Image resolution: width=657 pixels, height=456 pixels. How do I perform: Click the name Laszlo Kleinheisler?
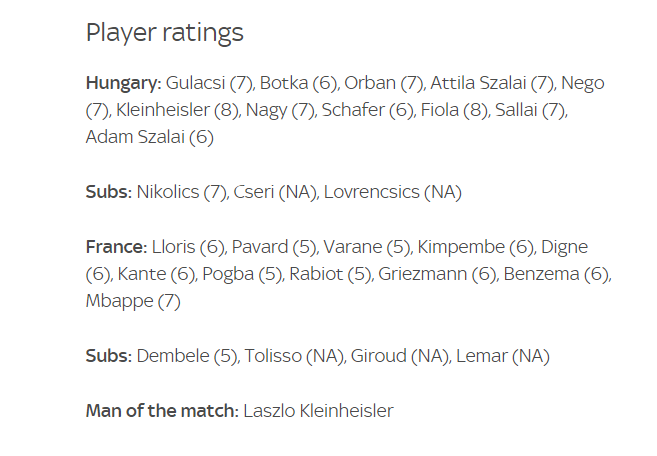(x=318, y=411)
